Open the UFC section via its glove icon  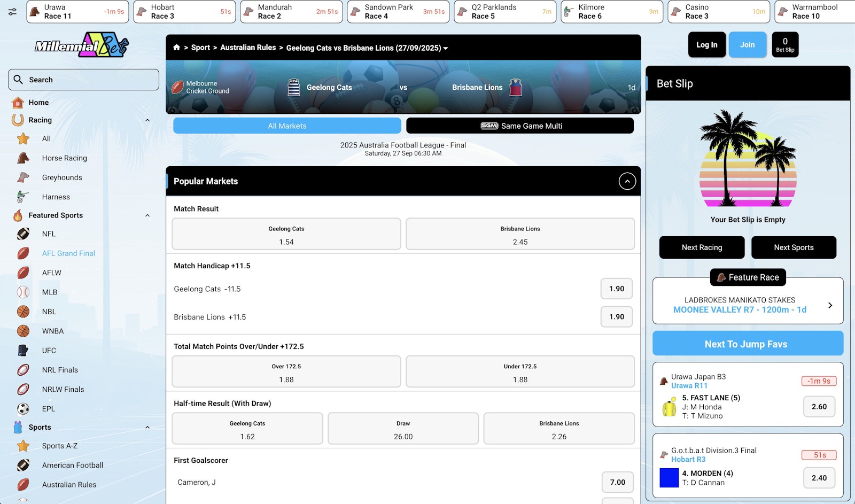point(22,350)
